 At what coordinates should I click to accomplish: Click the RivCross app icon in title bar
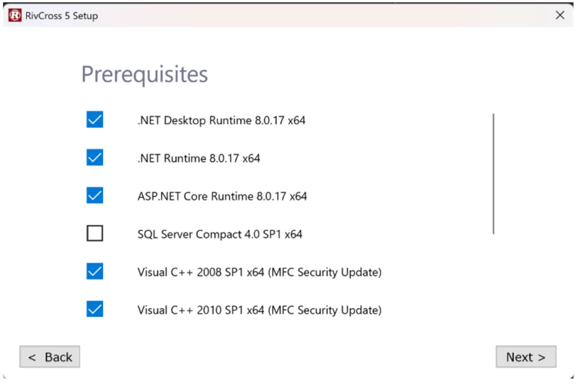tap(15, 16)
